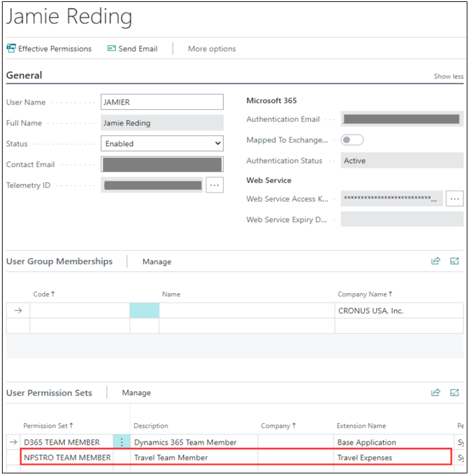The image size is (470, 476).
Task: Open Manage menu in User Group Memberships
Action: 157,261
